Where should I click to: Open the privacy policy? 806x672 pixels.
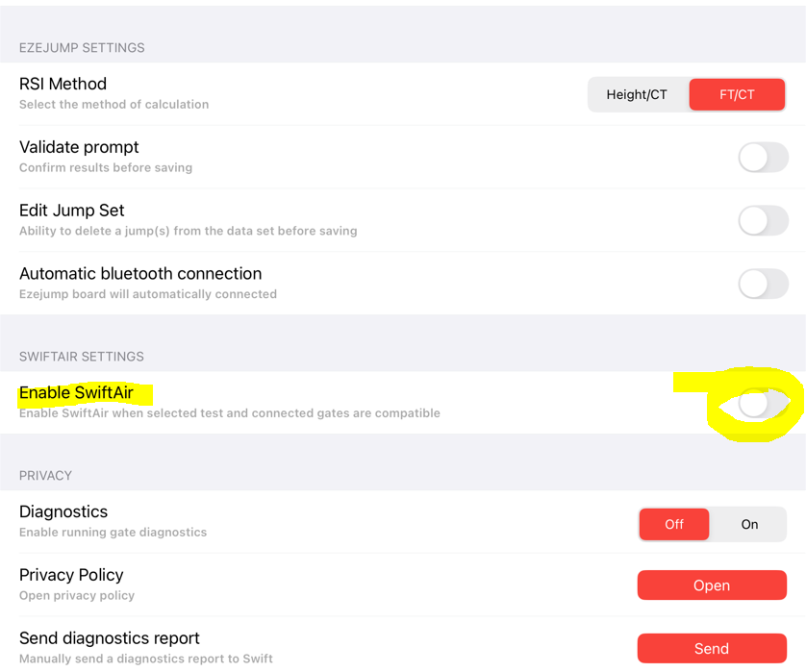712,585
